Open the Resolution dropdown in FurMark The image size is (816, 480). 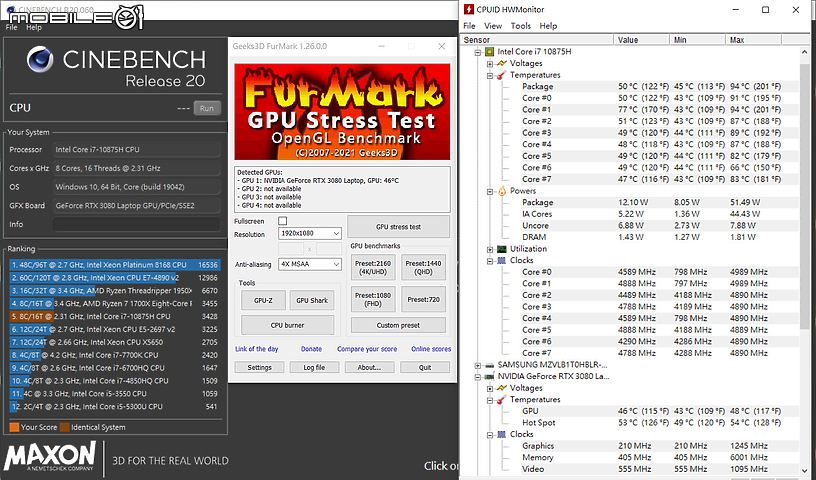tap(310, 233)
